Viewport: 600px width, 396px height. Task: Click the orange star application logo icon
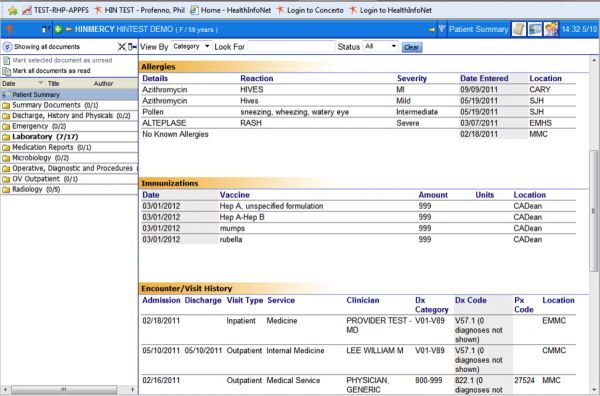tap(9, 29)
